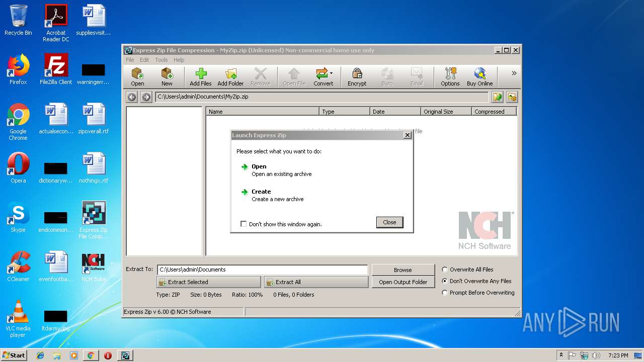Sort by the Date column header

click(395, 112)
